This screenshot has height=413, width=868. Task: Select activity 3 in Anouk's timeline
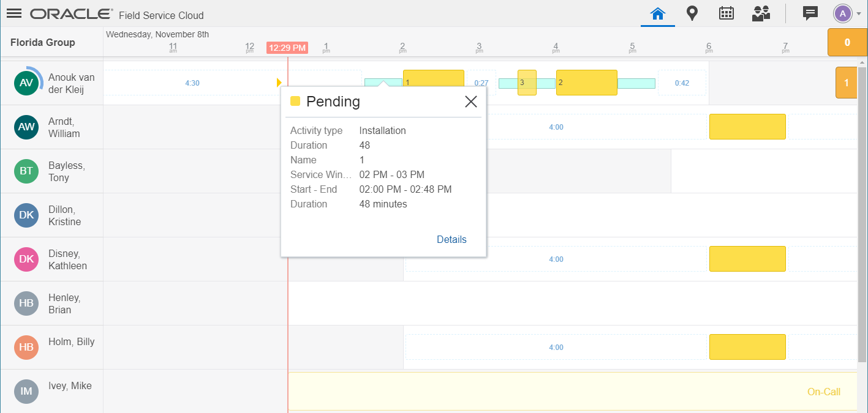[x=527, y=83]
